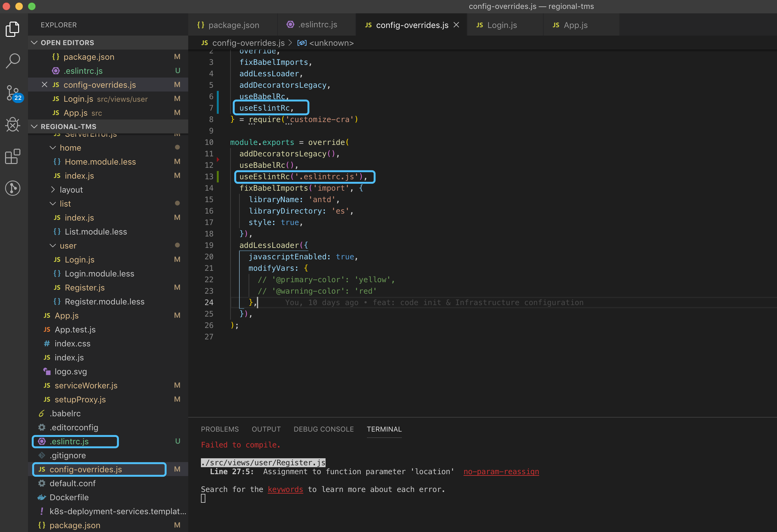Open the Extensions view in activity bar
Screen dimensions: 777x532
[13, 156]
